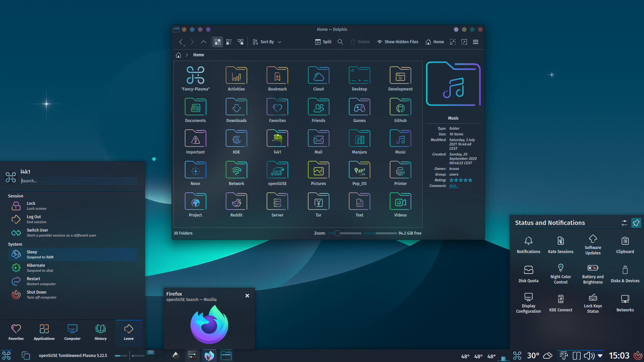Pin the Status and Notifications popup
Screen dimensions: 644x362
coord(636,223)
